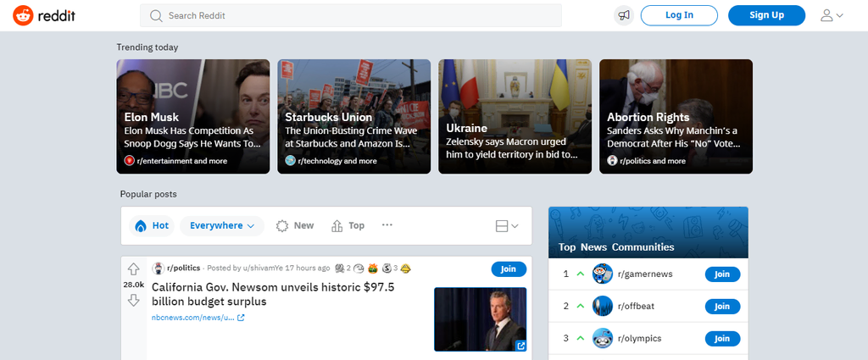This screenshot has width=868, height=360.
Task: Join the r/offbeat community
Action: click(722, 307)
